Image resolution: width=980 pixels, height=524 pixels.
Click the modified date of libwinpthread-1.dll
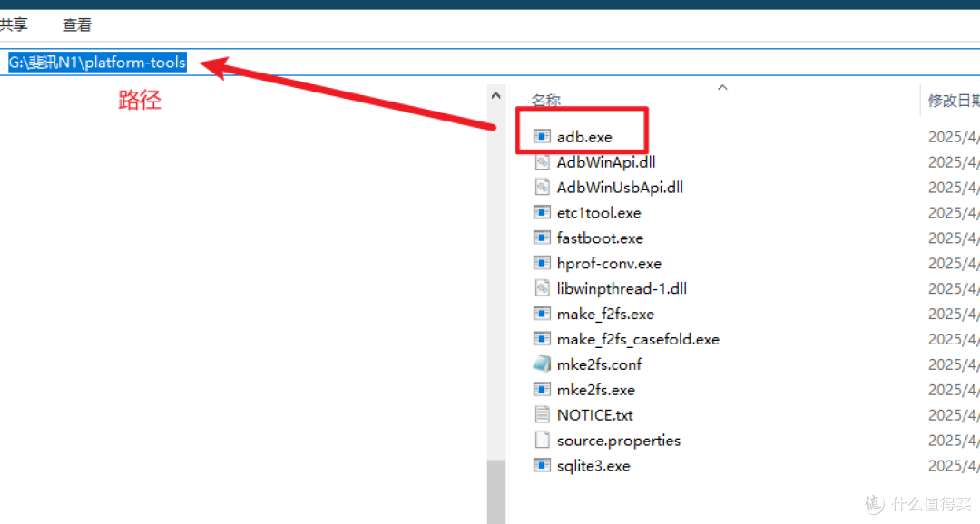point(954,288)
